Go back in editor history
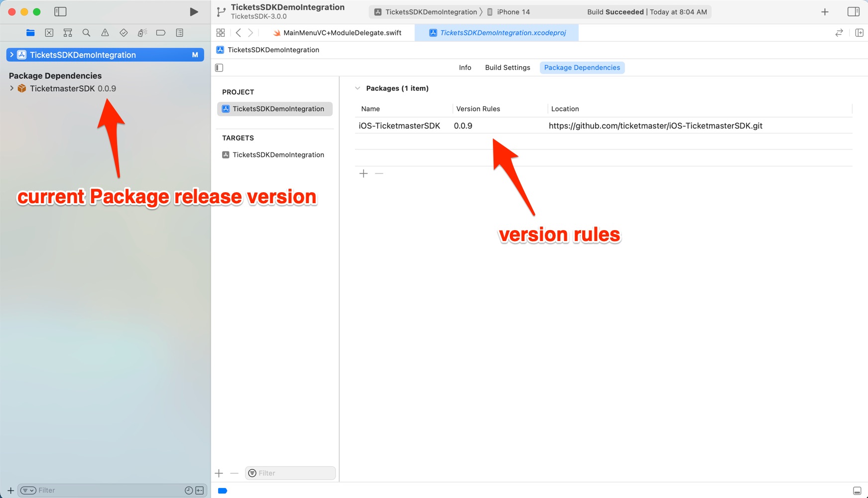 [x=239, y=33]
